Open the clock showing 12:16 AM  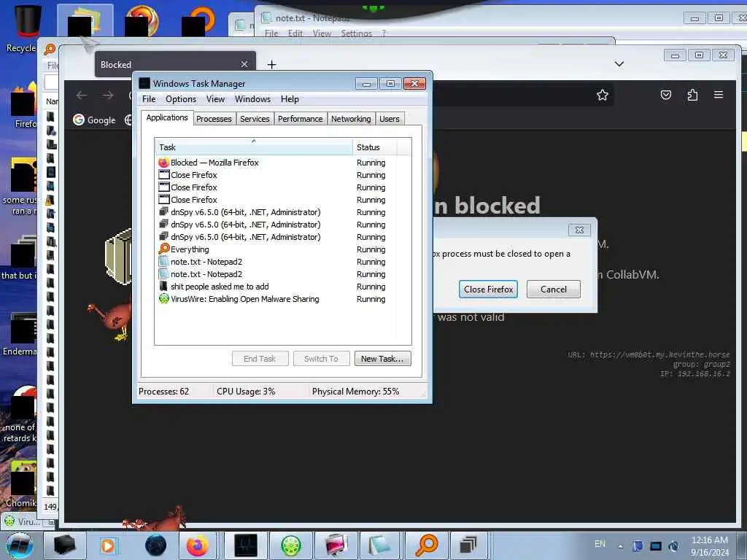[709, 545]
